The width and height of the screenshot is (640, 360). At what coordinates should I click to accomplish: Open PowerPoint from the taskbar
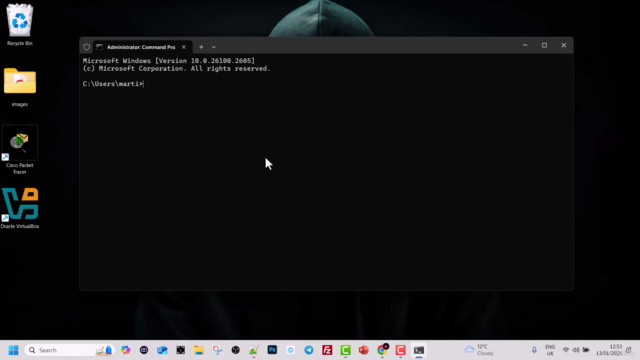pos(364,350)
